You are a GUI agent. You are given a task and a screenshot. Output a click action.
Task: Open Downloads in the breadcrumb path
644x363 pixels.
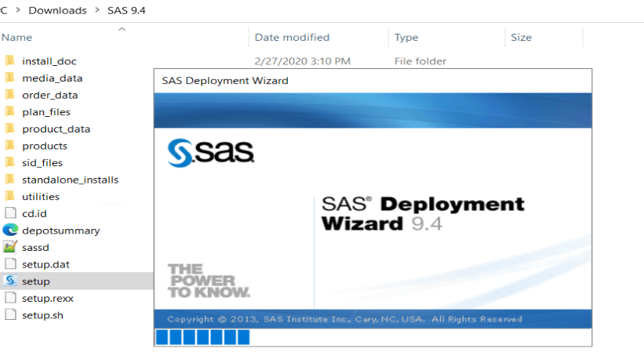(x=57, y=10)
